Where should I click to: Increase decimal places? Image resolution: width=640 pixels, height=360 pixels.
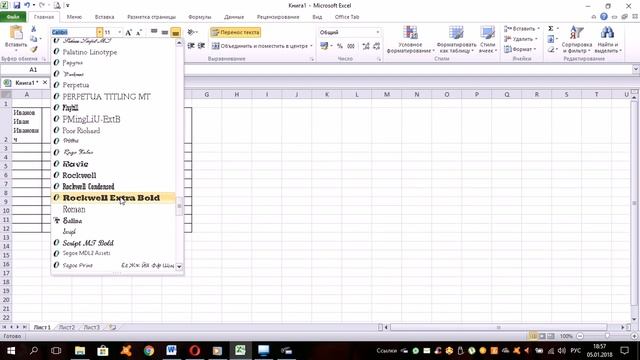click(x=366, y=46)
